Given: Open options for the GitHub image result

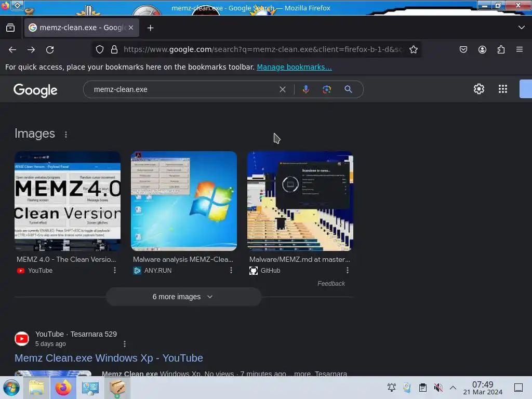Looking at the screenshot, I should (x=348, y=270).
